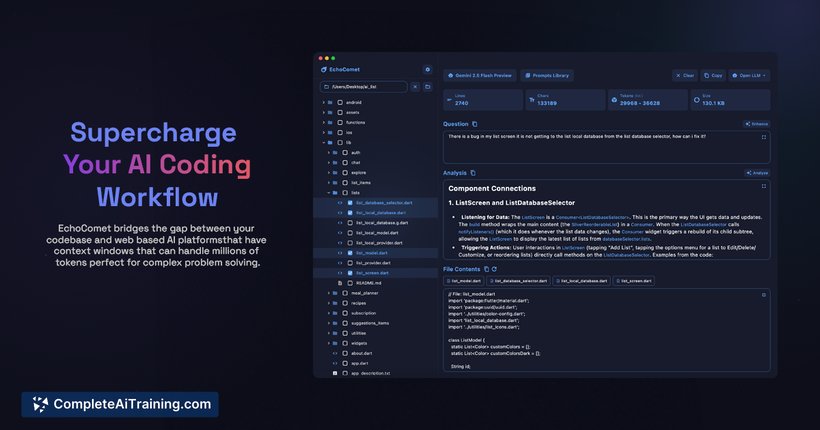Click the Analyze button

click(x=757, y=173)
